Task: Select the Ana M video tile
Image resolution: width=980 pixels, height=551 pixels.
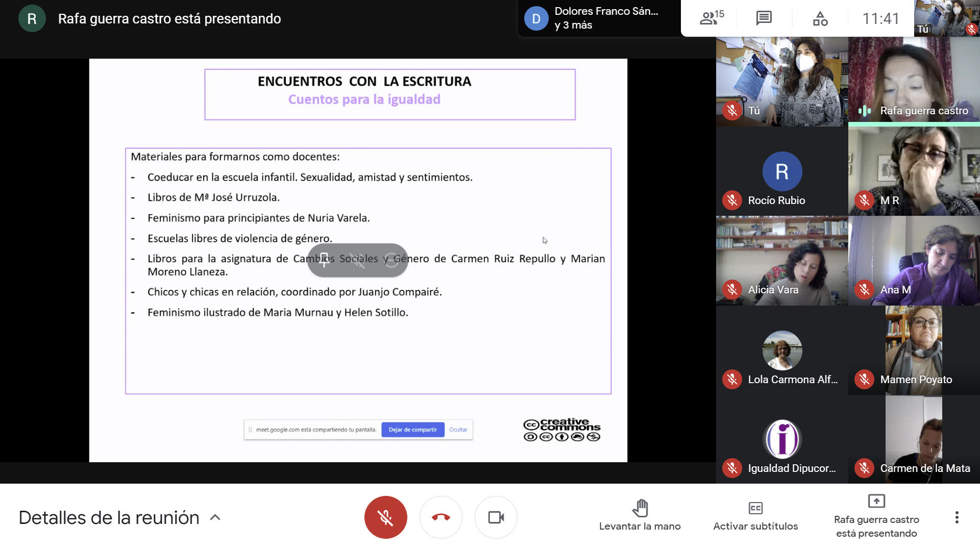Action: coord(914,260)
